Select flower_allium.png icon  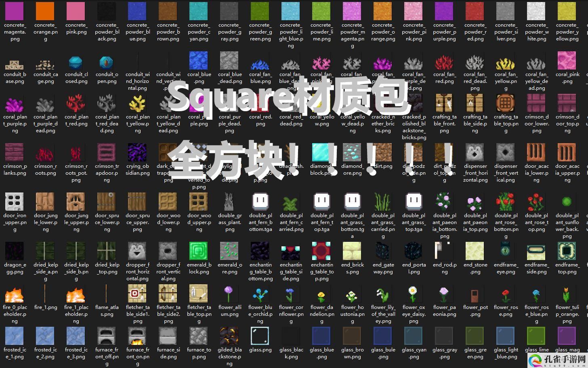click(229, 294)
